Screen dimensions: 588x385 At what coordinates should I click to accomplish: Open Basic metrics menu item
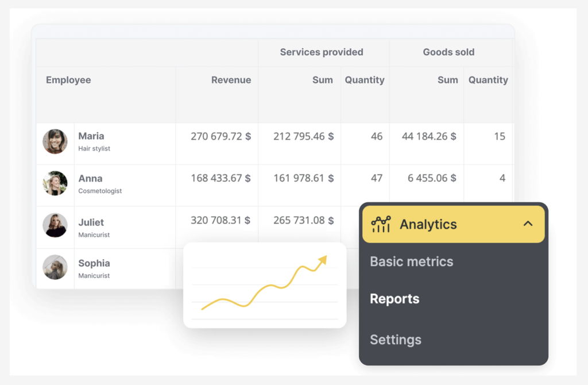(x=411, y=261)
